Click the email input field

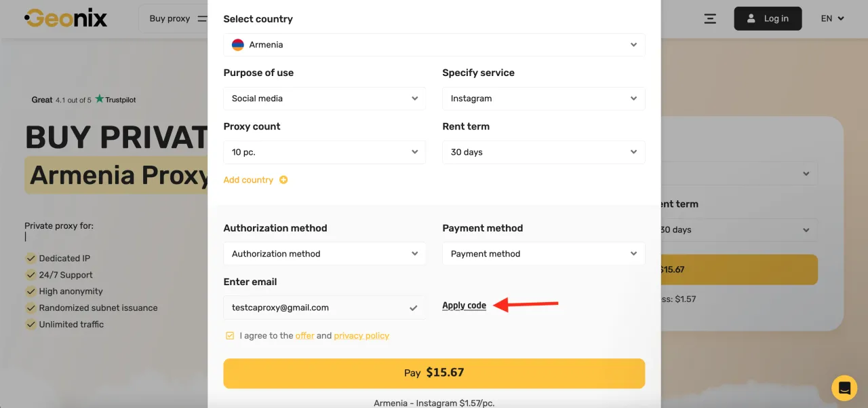pyautogui.click(x=315, y=308)
